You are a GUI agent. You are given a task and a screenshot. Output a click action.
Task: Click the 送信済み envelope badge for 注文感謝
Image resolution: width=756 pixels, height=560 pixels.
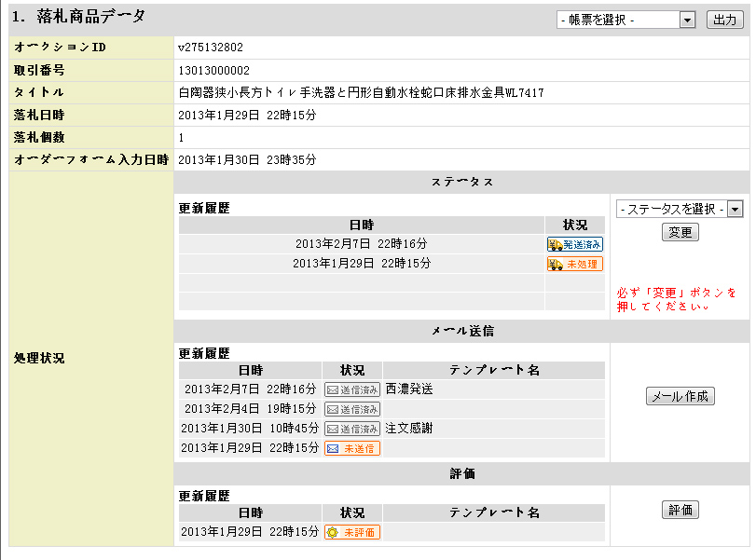pos(351,429)
